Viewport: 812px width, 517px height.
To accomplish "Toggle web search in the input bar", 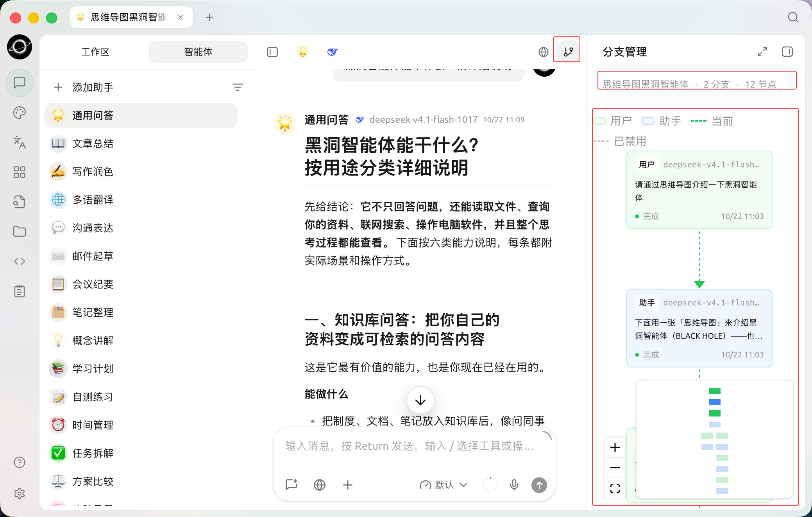I will 320,485.
